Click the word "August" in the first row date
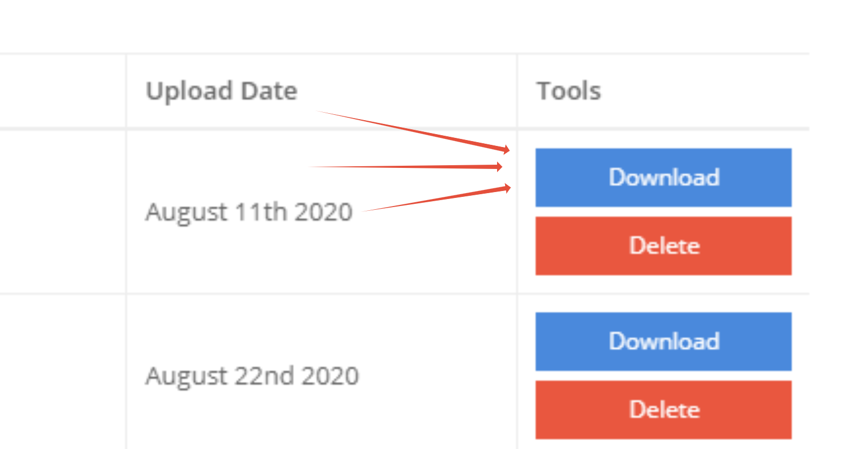 coord(186,212)
